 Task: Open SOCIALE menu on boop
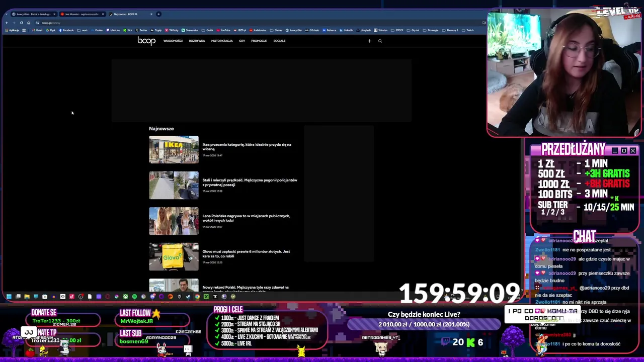click(x=279, y=41)
